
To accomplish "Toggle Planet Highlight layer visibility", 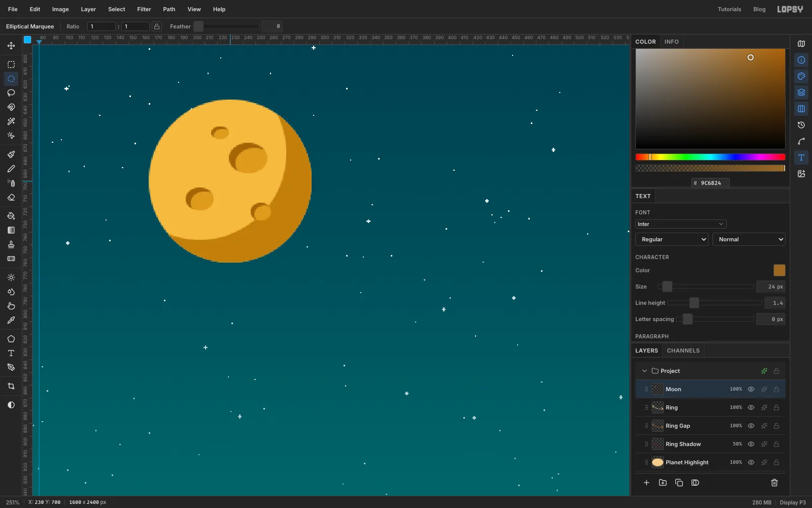I will pos(751,462).
